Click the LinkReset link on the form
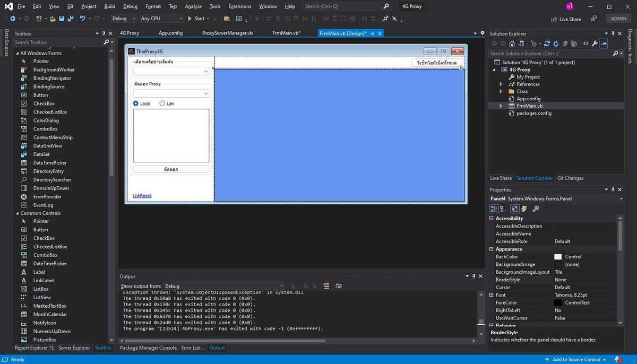The image size is (637, 364). click(x=142, y=196)
